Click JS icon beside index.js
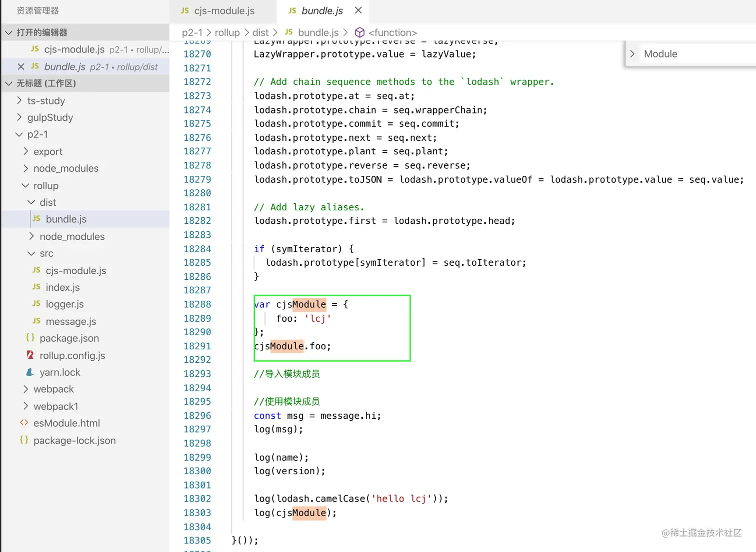 36,287
